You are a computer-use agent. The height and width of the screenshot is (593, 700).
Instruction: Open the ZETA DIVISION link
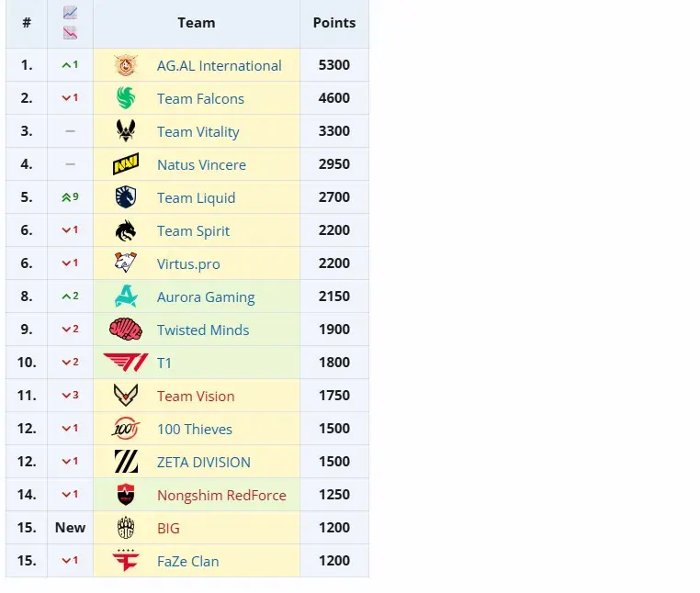click(x=204, y=462)
